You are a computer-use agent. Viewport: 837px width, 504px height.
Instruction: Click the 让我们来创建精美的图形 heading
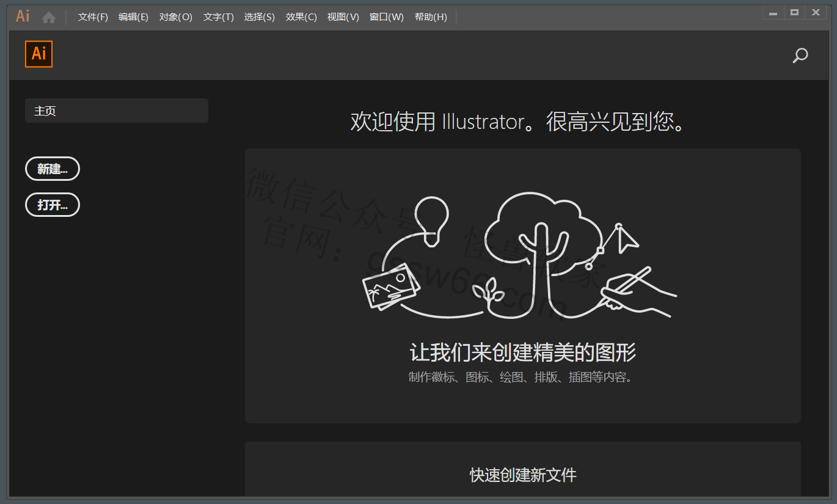523,352
